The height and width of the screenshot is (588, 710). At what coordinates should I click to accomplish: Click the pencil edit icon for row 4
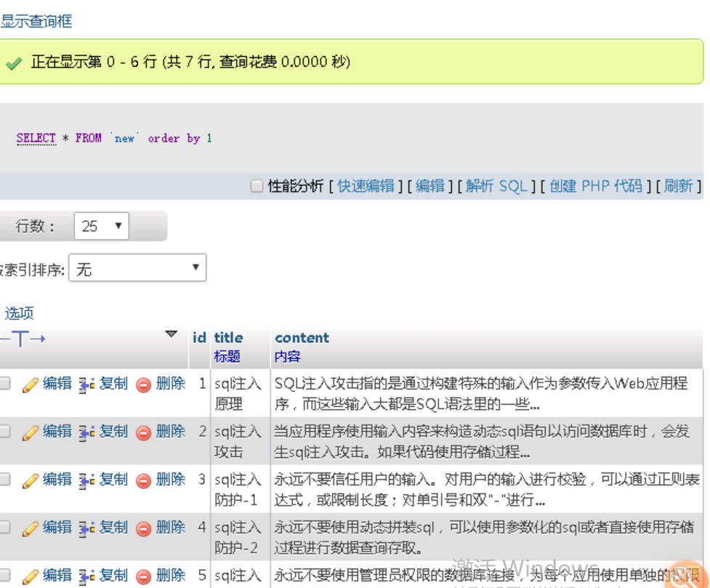click(x=30, y=529)
